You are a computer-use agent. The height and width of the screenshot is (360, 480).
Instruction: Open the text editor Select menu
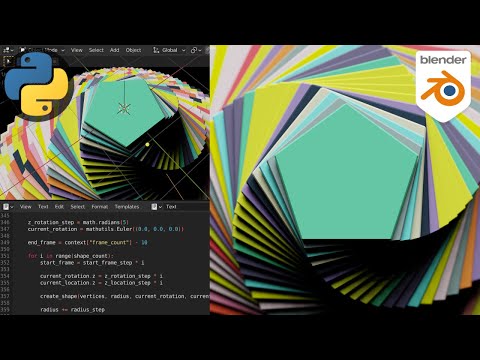point(78,207)
